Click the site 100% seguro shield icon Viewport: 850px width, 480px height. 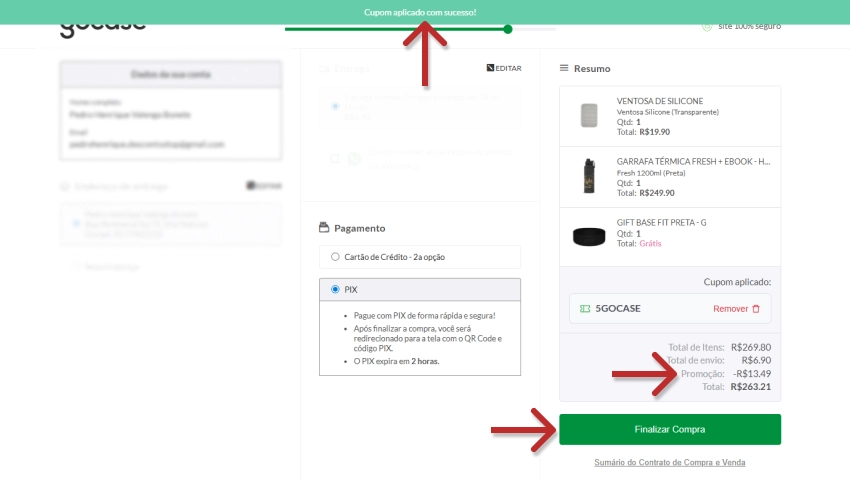coord(707,27)
